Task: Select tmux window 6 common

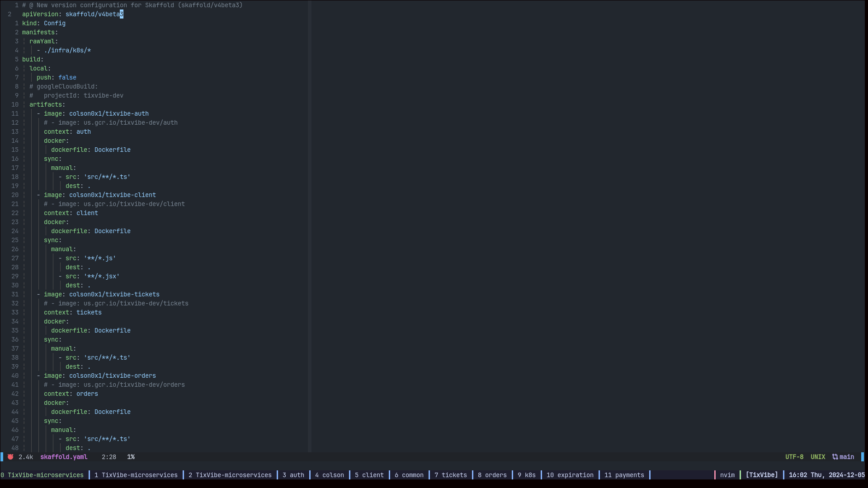Action: [409, 475]
